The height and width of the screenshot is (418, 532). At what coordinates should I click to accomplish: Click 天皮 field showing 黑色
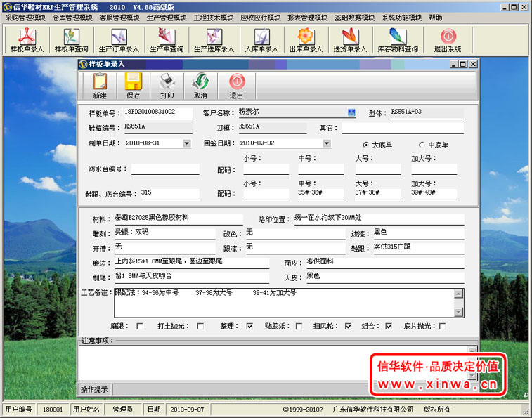(x=385, y=277)
